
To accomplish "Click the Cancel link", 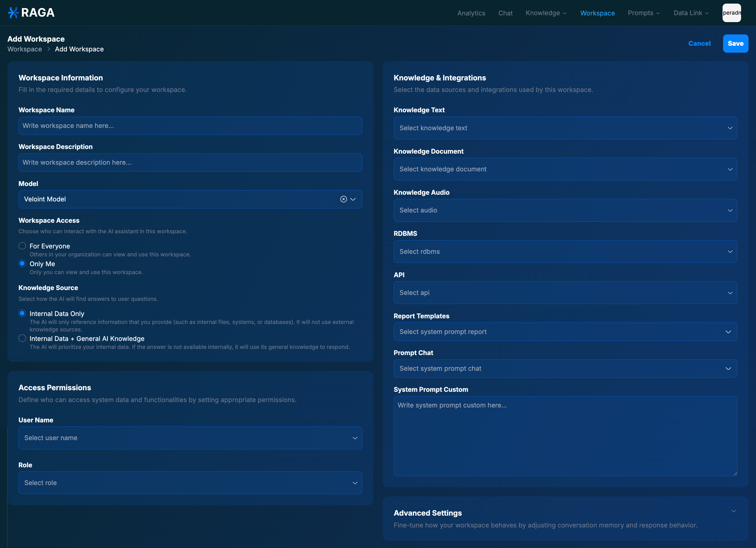I will click(x=699, y=43).
